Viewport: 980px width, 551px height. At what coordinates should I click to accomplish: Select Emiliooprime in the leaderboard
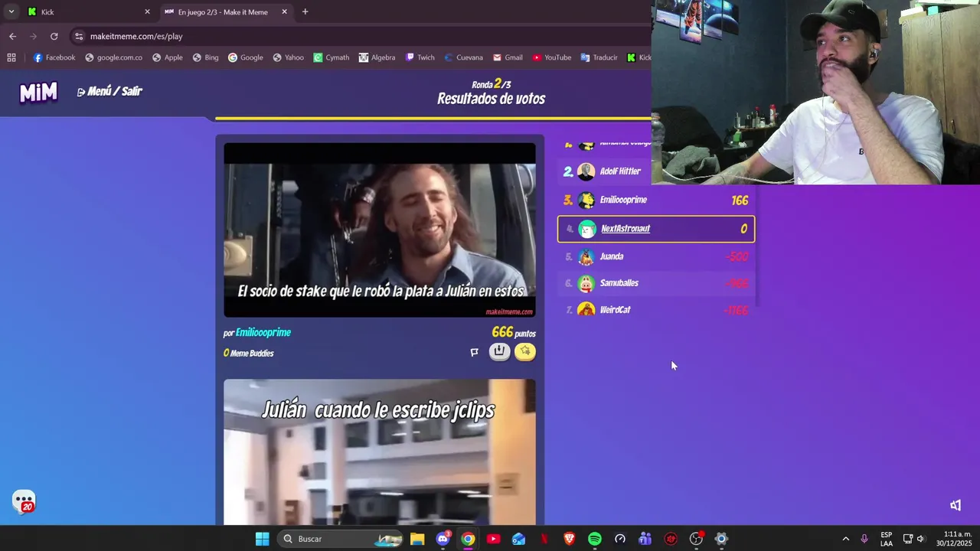click(656, 201)
